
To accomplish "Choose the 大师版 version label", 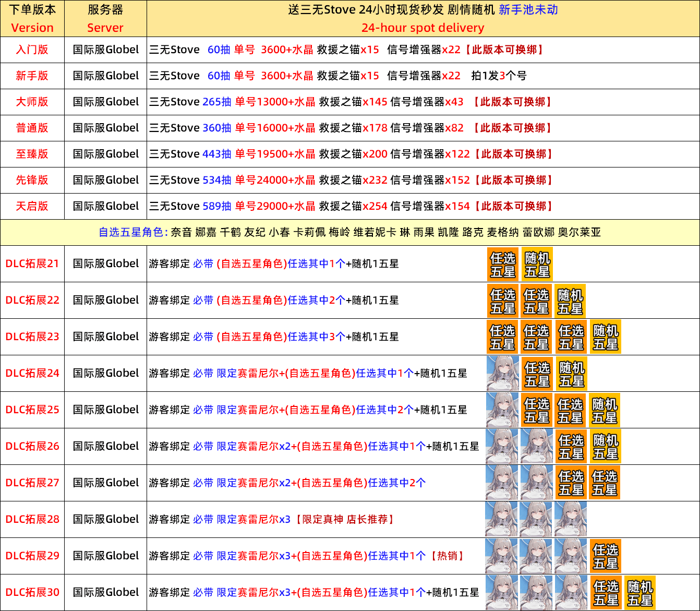I will tap(32, 102).
